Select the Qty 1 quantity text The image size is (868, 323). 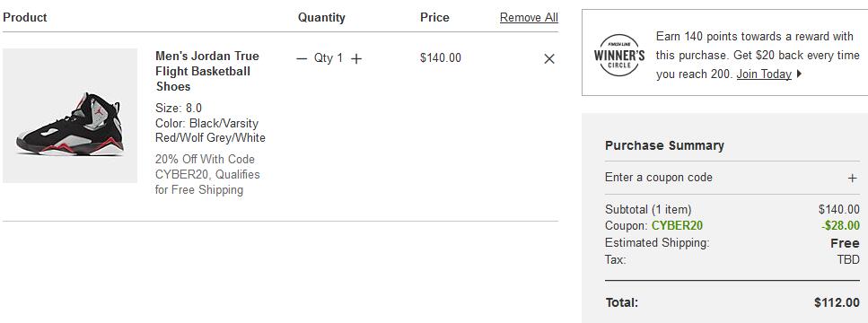(x=329, y=58)
